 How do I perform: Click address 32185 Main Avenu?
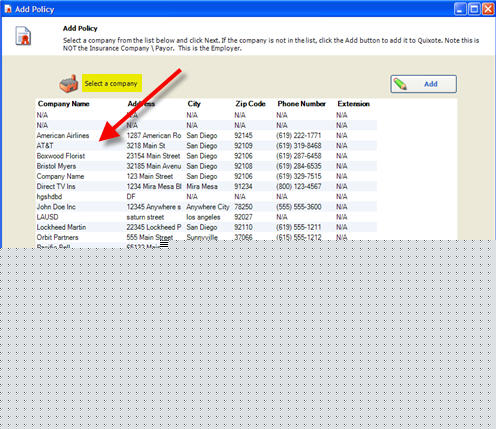pos(154,166)
